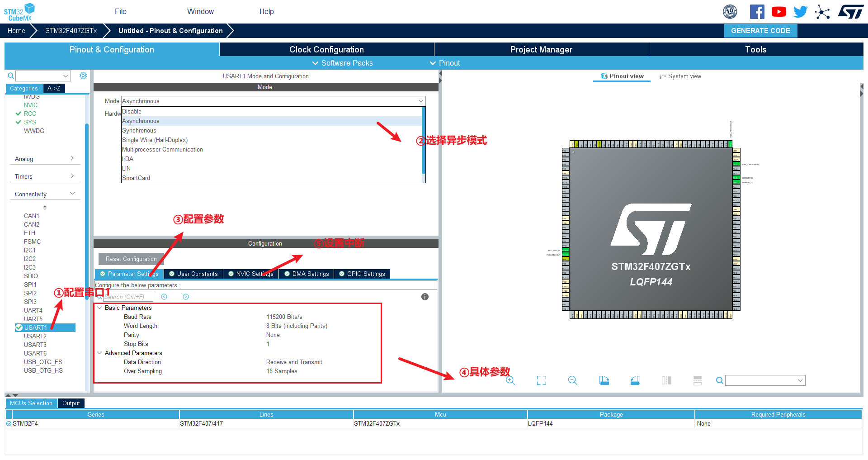Toggle the SYS enabled checkmark

tap(19, 122)
